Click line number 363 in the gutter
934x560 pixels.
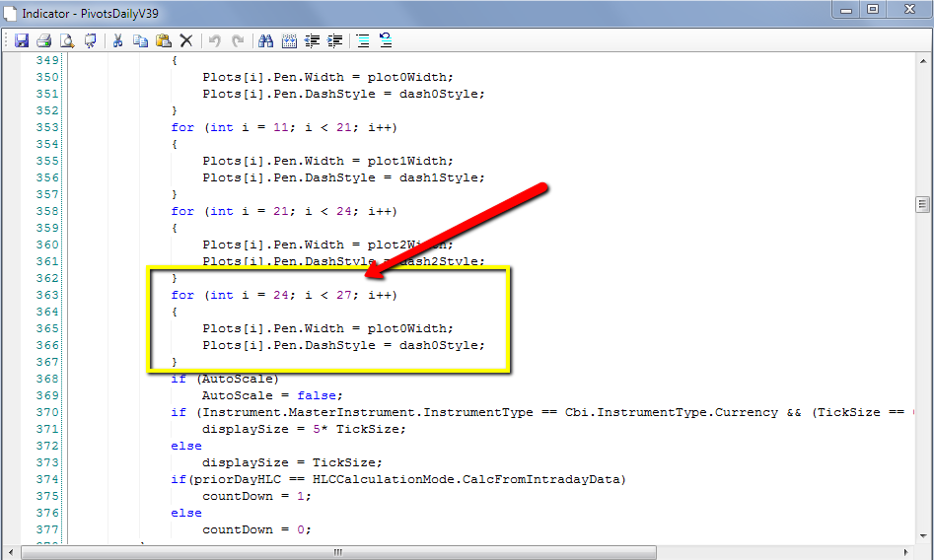47,295
